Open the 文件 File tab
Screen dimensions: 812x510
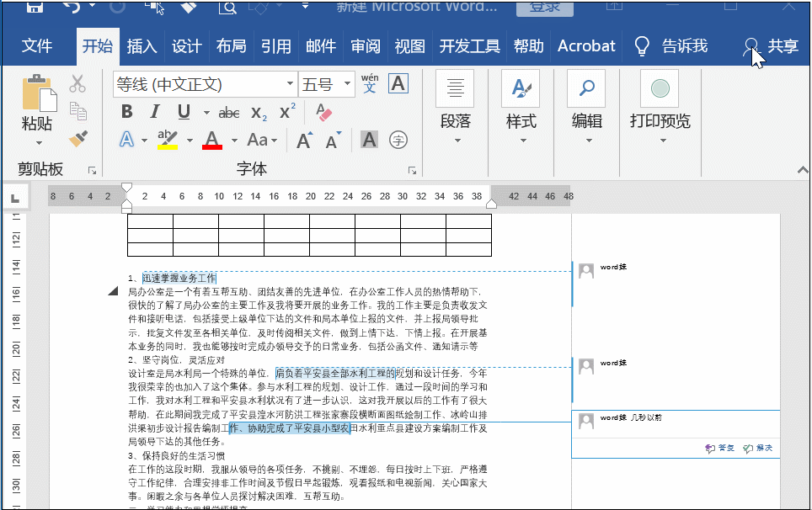pyautogui.click(x=37, y=46)
